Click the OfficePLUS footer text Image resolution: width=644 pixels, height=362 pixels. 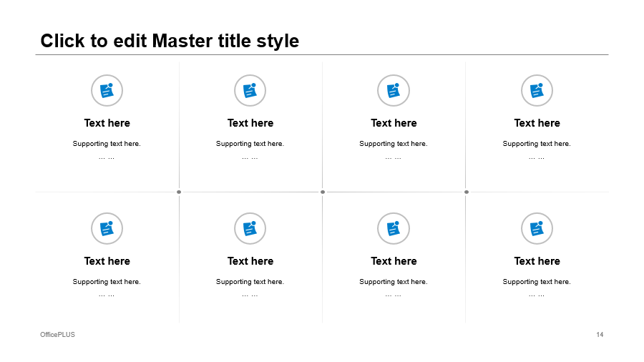click(58, 335)
